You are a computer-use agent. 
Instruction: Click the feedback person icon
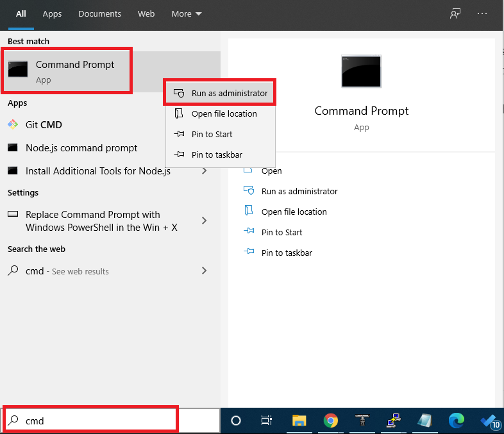[455, 14]
